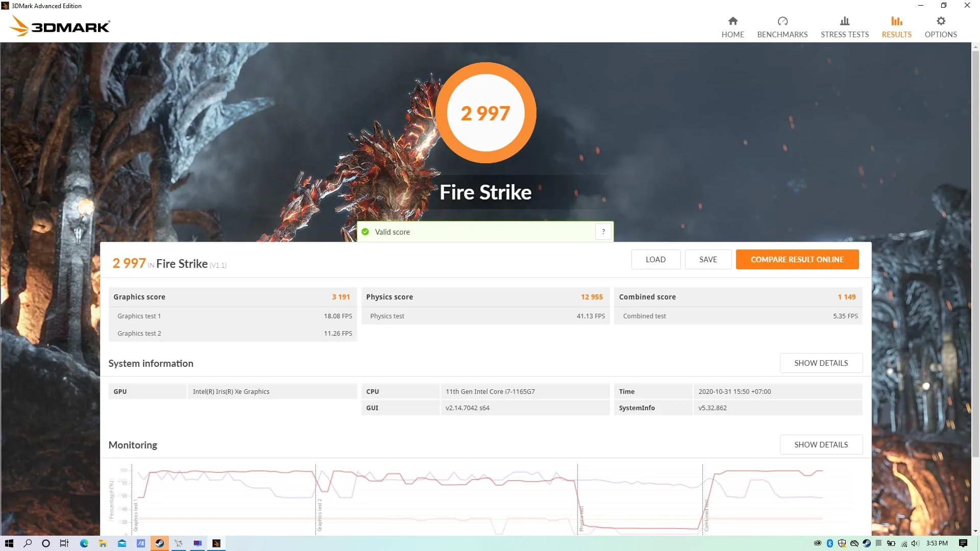Screen dimensions: 980x551
Task: Open the Bluetooth tray icon
Action: coord(829,543)
